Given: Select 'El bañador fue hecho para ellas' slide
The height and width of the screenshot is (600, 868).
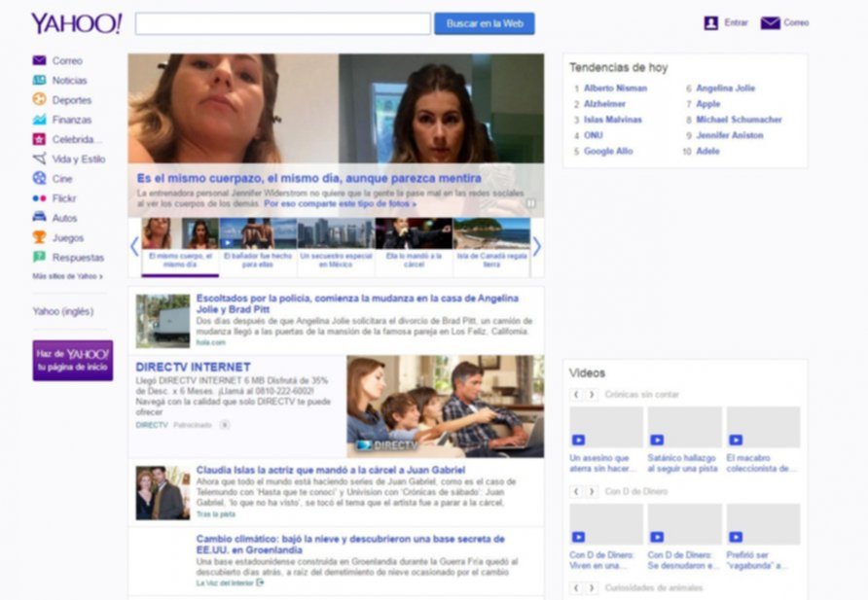Looking at the screenshot, I should pyautogui.click(x=258, y=247).
